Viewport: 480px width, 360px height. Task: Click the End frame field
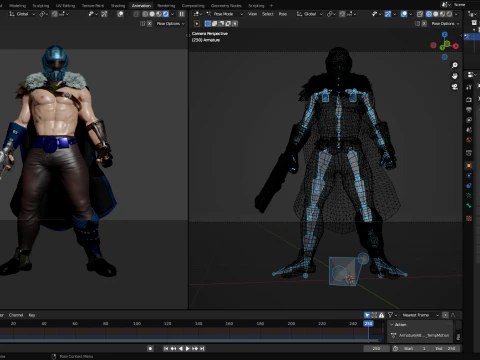(x=445, y=348)
